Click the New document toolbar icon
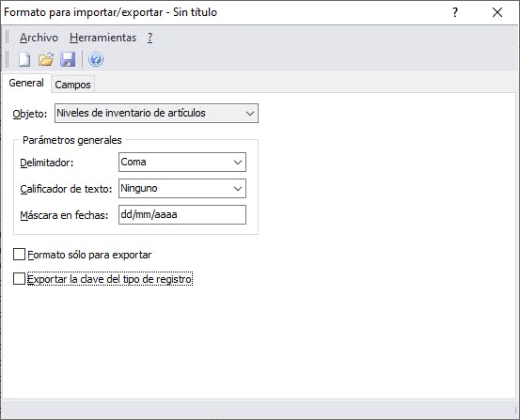The height and width of the screenshot is (420, 520). pyautogui.click(x=24, y=60)
